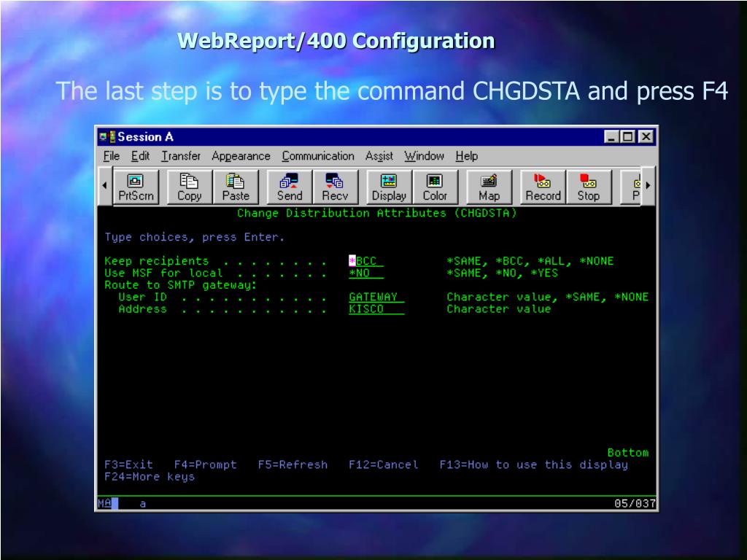
Task: Click 'Character value, *SAME, *NONE' text
Action: pyautogui.click(x=547, y=297)
